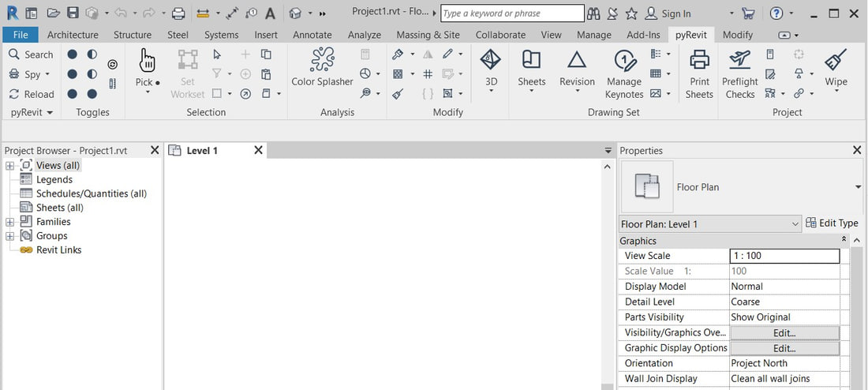Open the shopping cart icon
868x390 pixels.
(748, 13)
